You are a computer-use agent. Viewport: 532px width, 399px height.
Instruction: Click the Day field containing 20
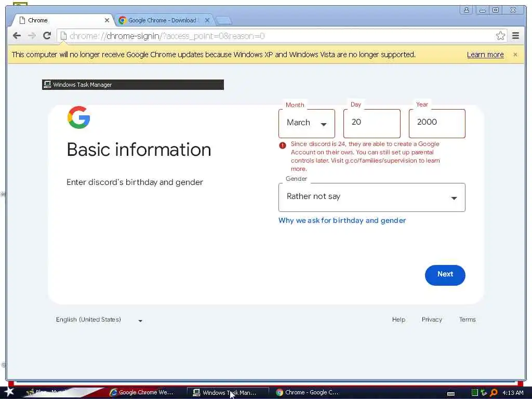coord(371,123)
